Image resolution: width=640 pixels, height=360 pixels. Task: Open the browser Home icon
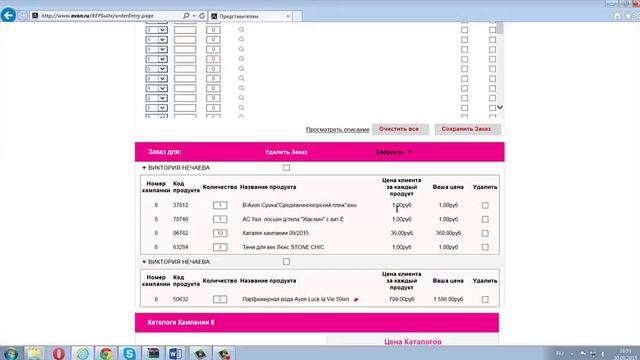(x=617, y=16)
